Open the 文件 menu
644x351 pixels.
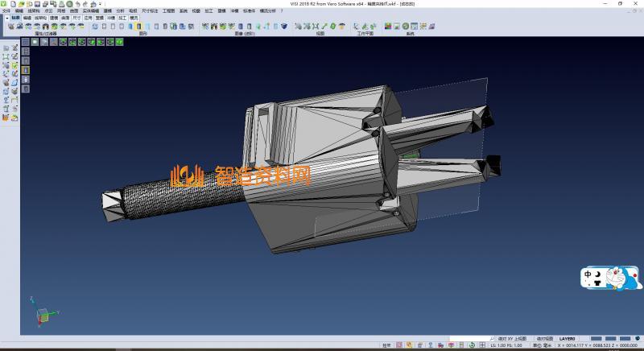[x=6, y=10]
